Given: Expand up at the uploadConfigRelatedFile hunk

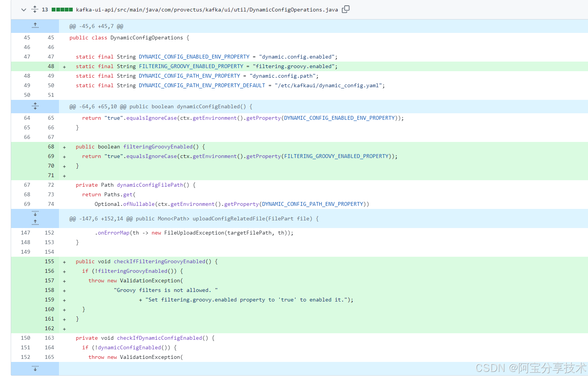Looking at the screenshot, I should 35,223.
